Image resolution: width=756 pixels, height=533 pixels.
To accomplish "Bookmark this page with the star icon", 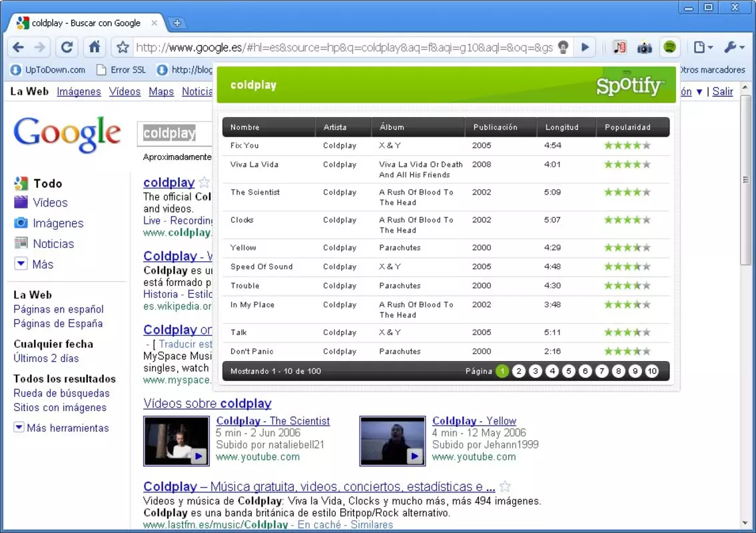I will [123, 47].
